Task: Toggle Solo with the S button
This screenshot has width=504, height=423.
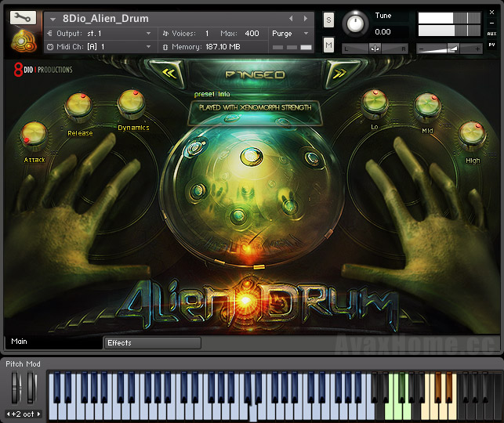Action: [328, 20]
